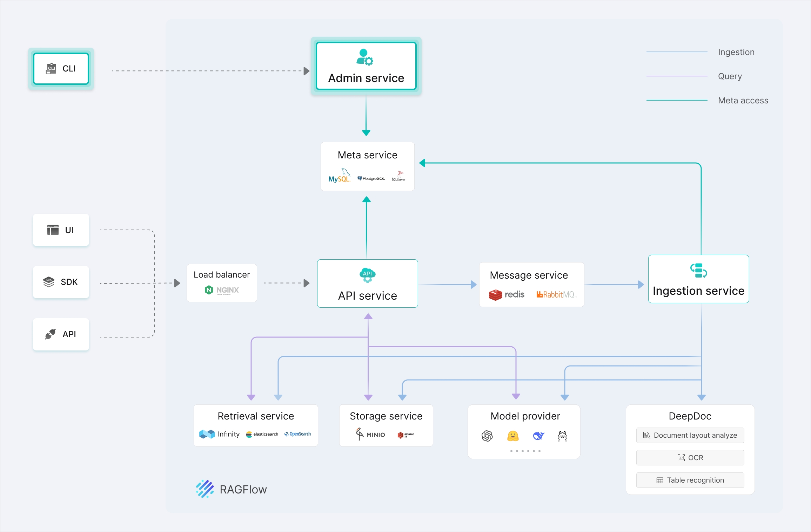
Task: Click the Table recognition item
Action: pyautogui.click(x=690, y=480)
